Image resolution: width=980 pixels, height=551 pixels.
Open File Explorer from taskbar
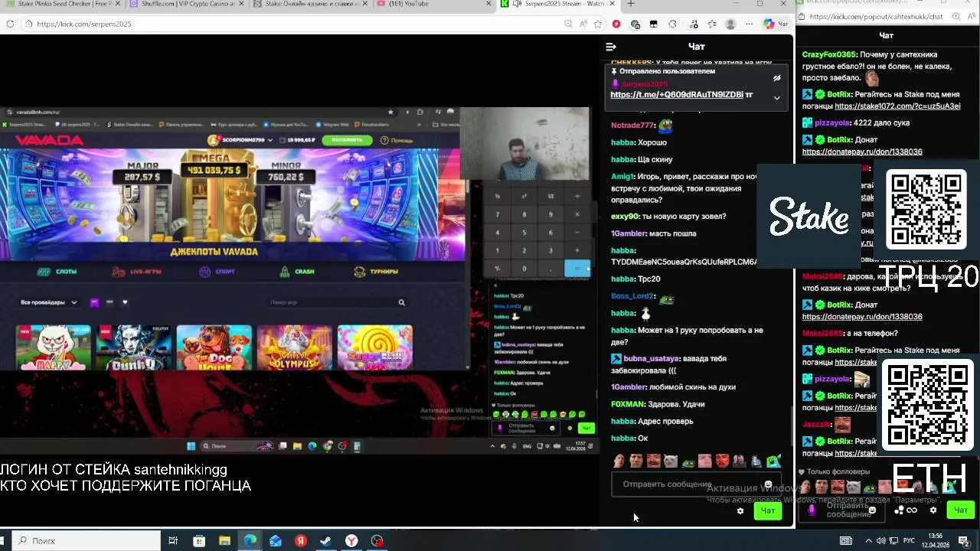224,541
